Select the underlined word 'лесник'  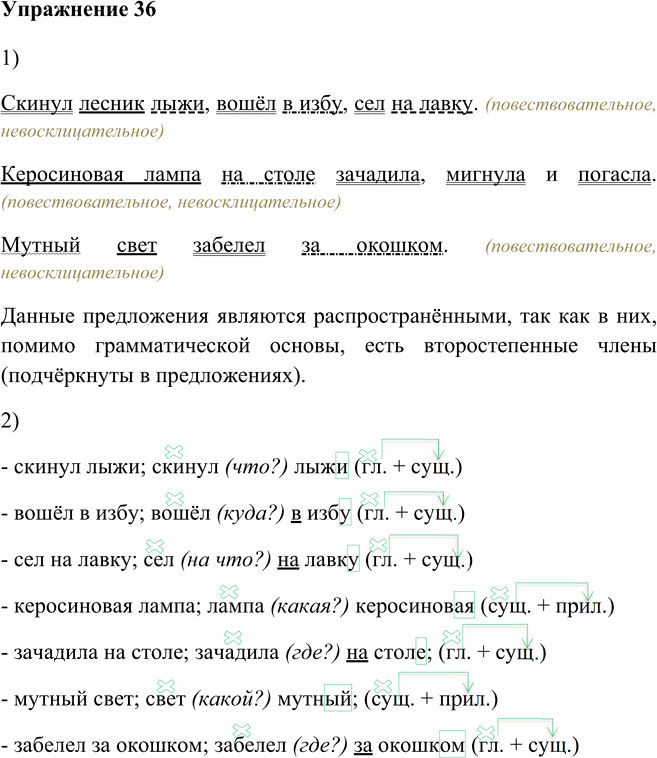[x=112, y=103]
